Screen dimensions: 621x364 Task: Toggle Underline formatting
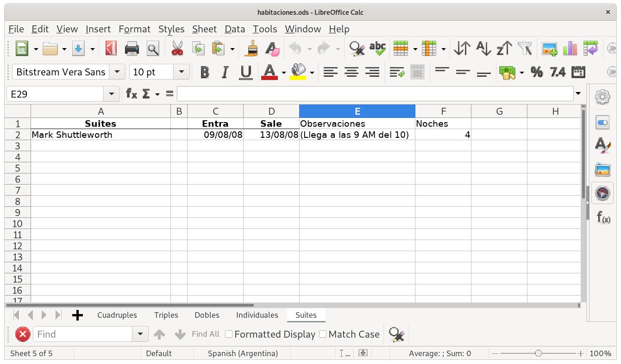[245, 72]
